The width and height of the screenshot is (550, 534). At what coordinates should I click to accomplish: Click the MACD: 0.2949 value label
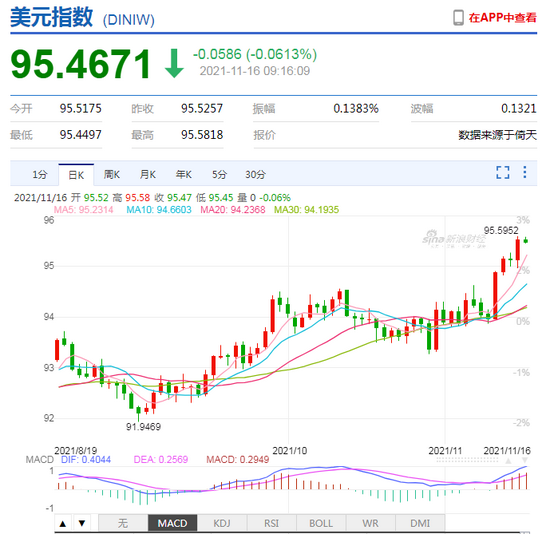pyautogui.click(x=237, y=460)
